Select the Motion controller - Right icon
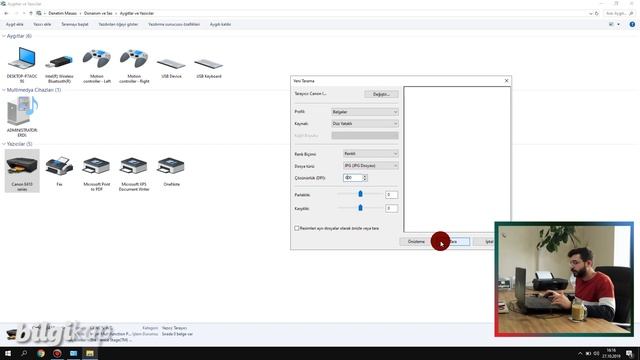This screenshot has width=640, height=360. [x=134, y=64]
